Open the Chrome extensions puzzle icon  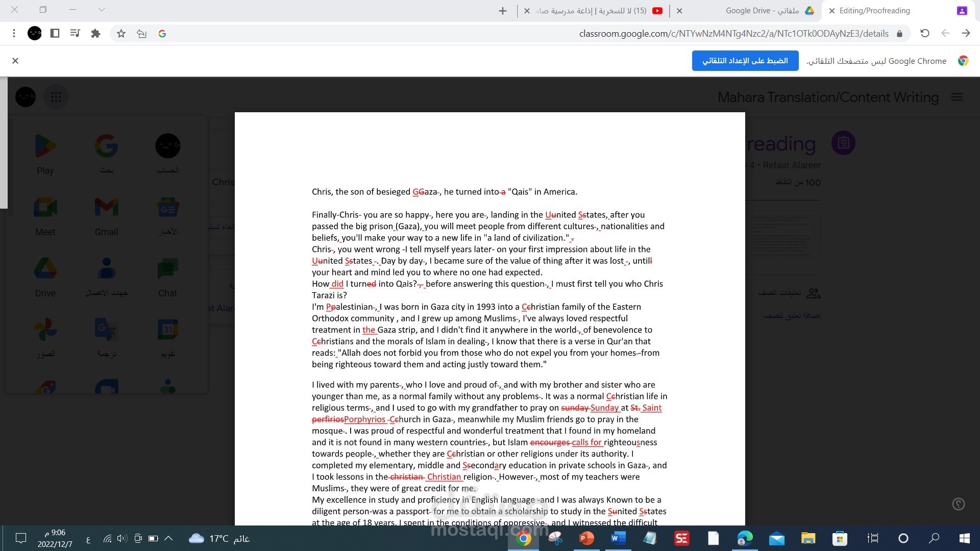tap(95, 33)
